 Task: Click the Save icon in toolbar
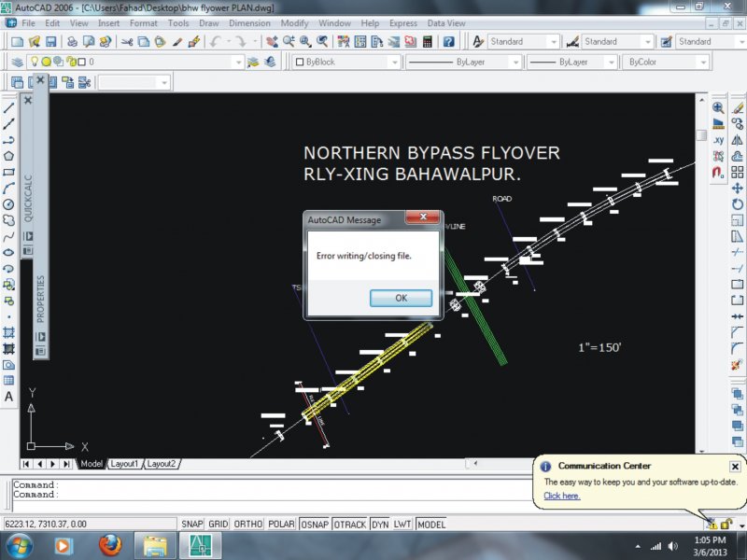click(50, 42)
